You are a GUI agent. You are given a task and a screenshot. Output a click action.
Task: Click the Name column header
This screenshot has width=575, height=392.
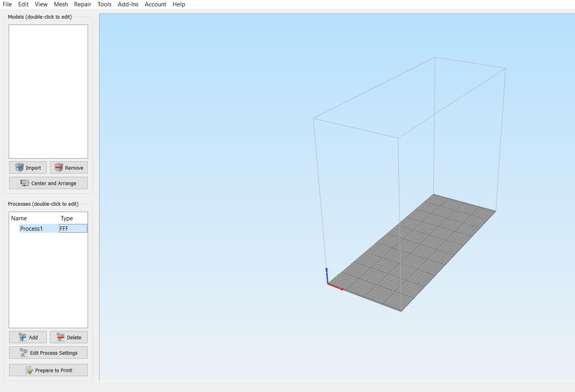[34, 218]
